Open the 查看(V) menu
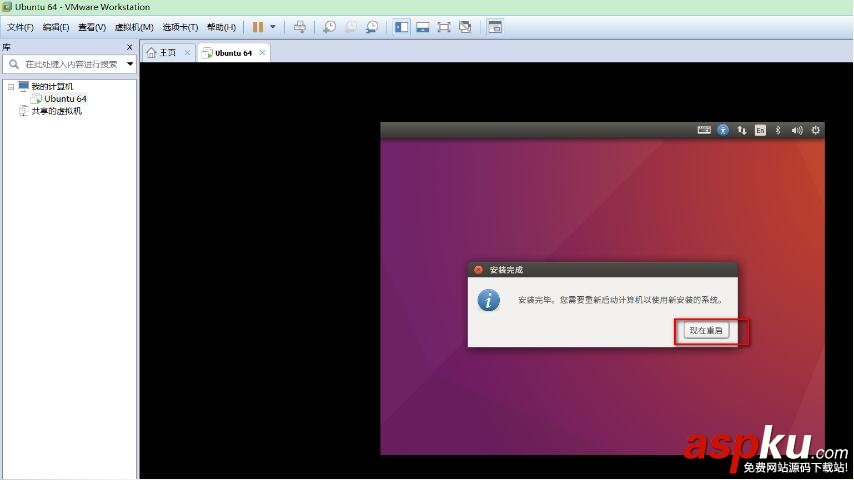The image size is (854, 480). [92, 27]
